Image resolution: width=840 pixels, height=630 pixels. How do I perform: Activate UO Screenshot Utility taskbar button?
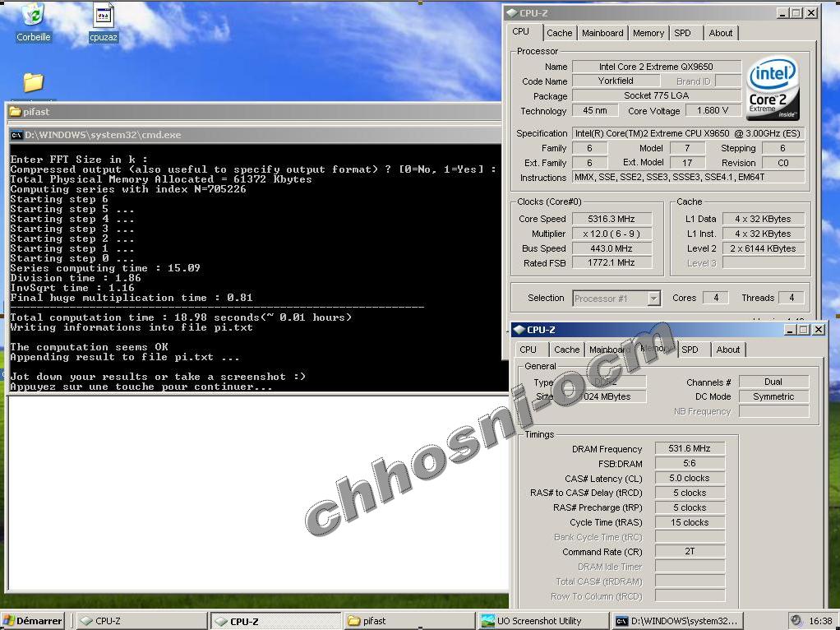click(x=543, y=621)
